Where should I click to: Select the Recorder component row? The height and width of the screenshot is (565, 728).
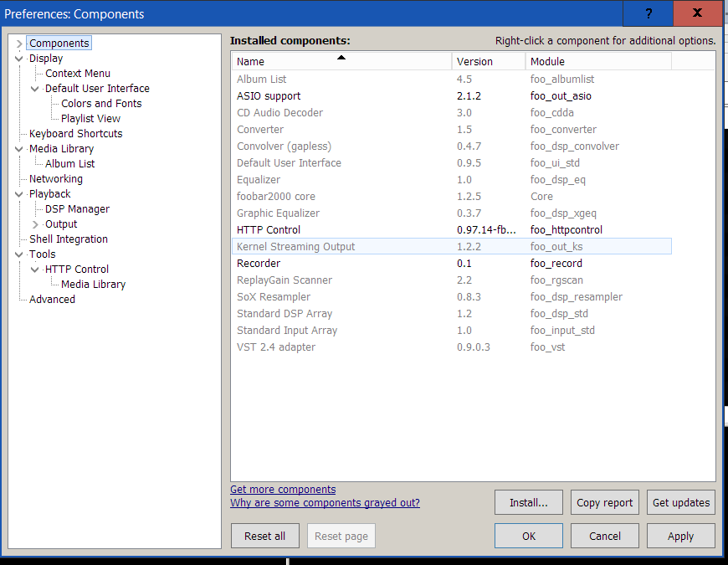452,263
